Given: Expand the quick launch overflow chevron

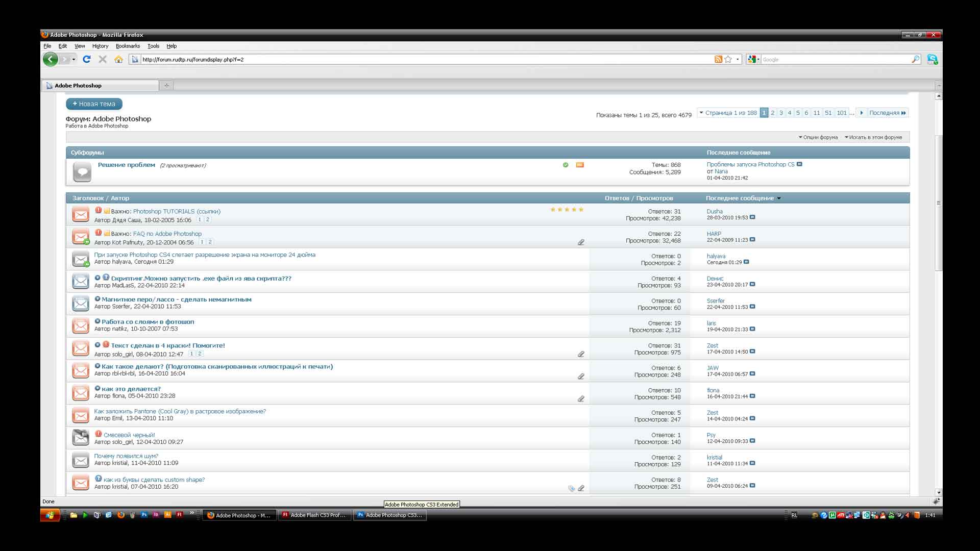Looking at the screenshot, I should pos(192,513).
